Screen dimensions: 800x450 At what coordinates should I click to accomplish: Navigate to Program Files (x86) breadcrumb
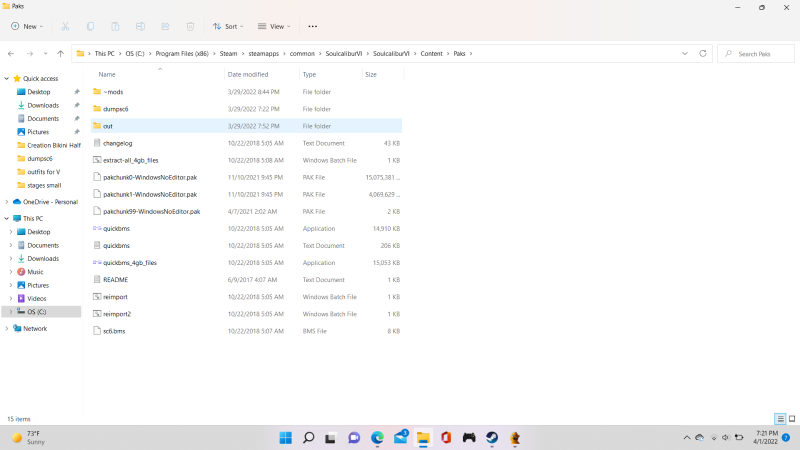coord(182,54)
